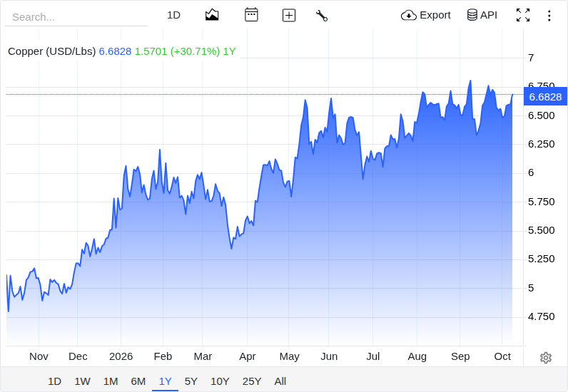Select the 1Y range tab

click(165, 381)
